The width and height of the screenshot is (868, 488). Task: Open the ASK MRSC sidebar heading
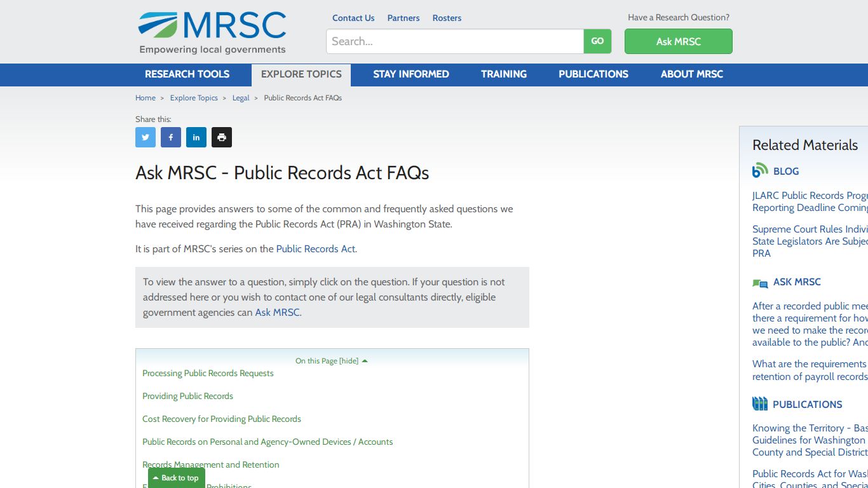tap(797, 282)
